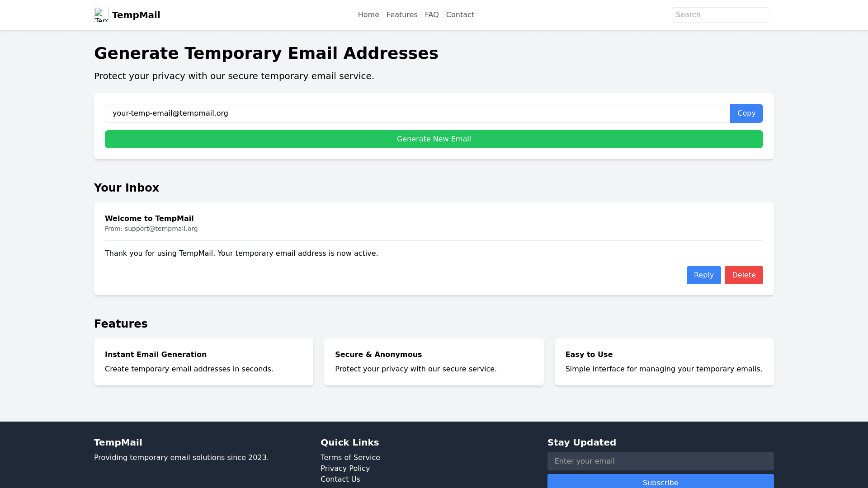Go to Features in navigation bar
Screen dimensions: 868x488
(x=402, y=15)
